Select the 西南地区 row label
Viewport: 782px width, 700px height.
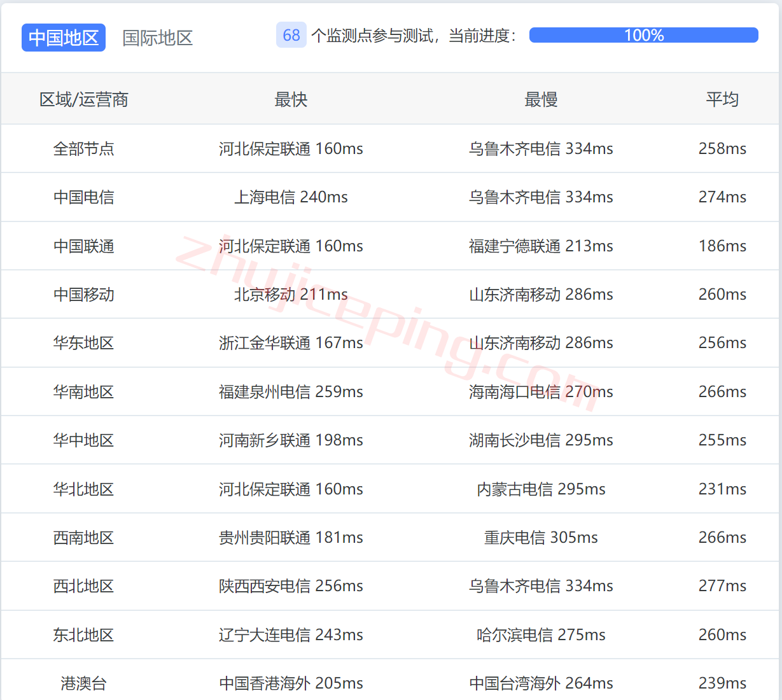click(84, 537)
